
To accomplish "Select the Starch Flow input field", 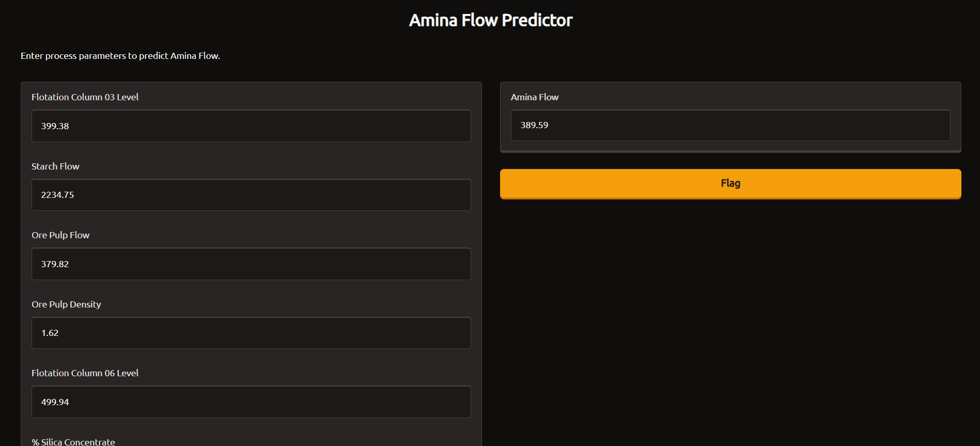I will tap(251, 195).
